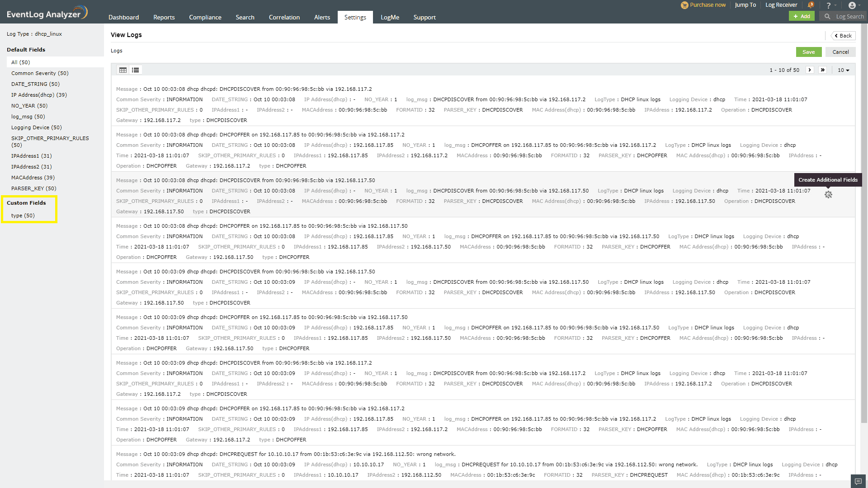Click the green Save button
This screenshot has height=488, width=868.
[808, 52]
